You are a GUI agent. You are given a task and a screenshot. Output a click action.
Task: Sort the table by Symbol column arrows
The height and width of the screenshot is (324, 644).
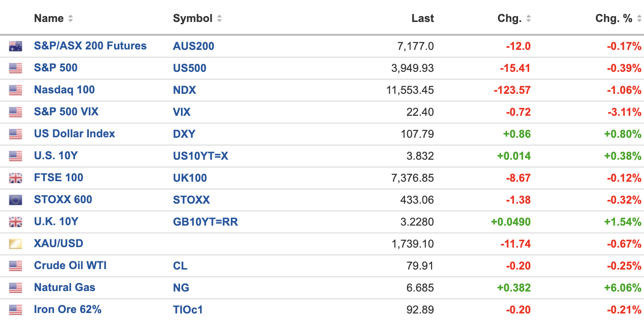coord(219,19)
